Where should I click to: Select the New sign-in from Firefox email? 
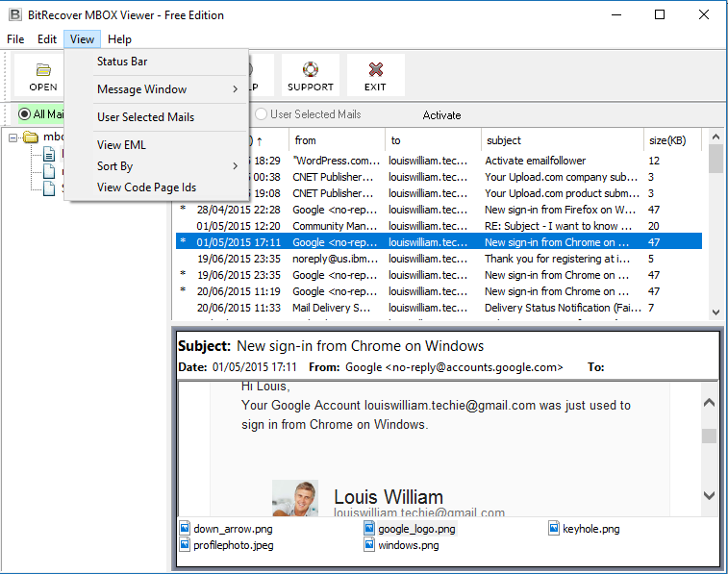click(x=439, y=210)
